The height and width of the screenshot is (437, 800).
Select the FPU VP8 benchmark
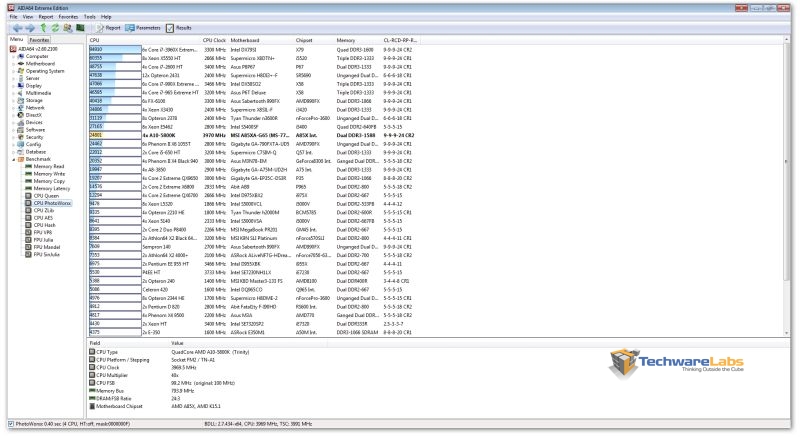(x=43, y=232)
